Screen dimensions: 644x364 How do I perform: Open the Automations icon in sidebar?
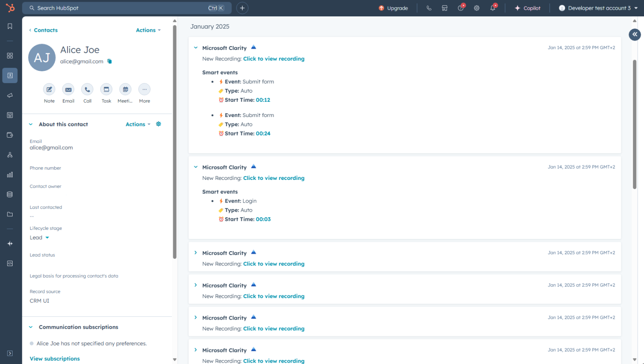[10, 154]
